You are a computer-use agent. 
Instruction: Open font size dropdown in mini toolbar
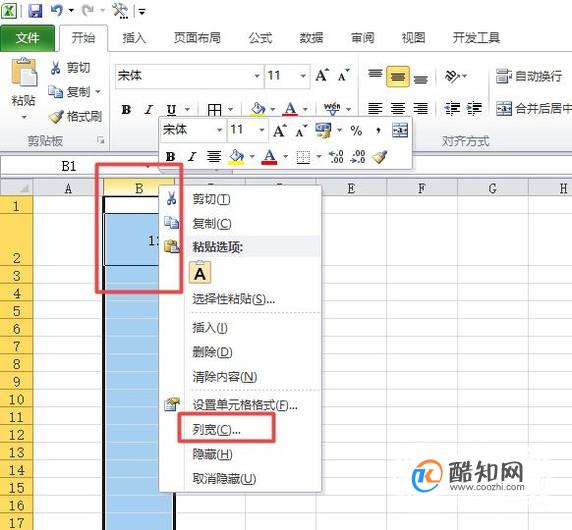pyautogui.click(x=262, y=130)
